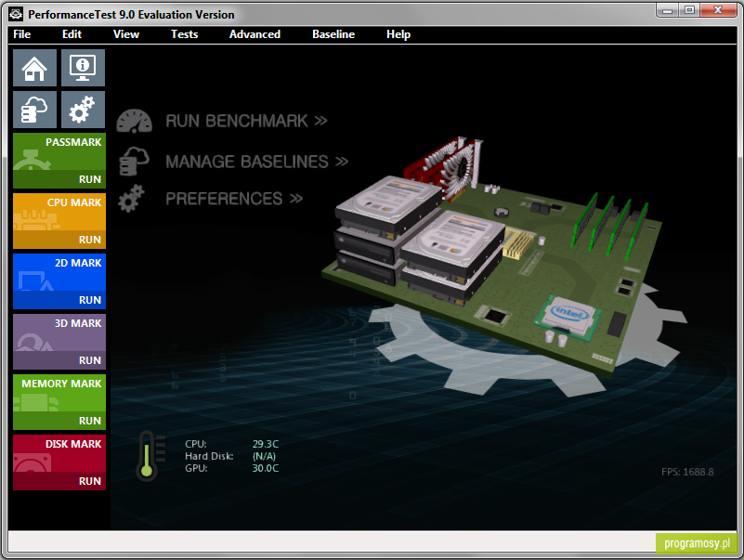Image resolution: width=744 pixels, height=560 pixels.
Task: Click the thermometer temperature icon
Action: pos(150,456)
